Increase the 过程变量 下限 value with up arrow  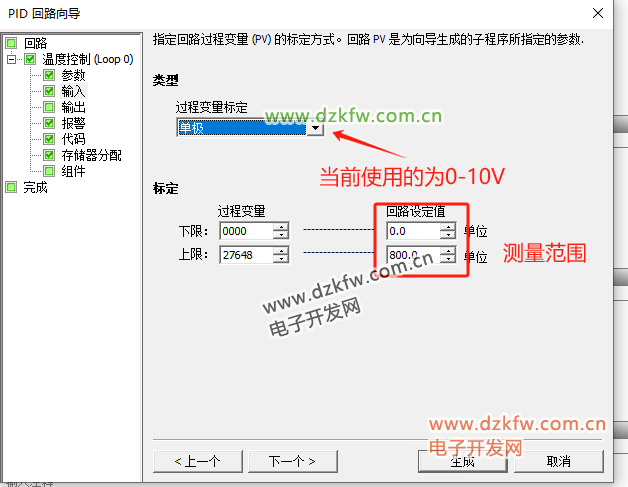coord(281,226)
